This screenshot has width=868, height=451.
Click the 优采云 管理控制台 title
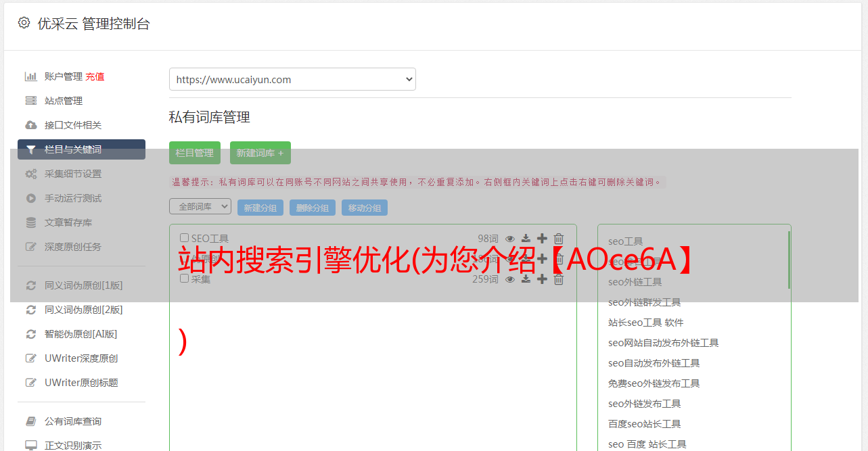pos(94,24)
